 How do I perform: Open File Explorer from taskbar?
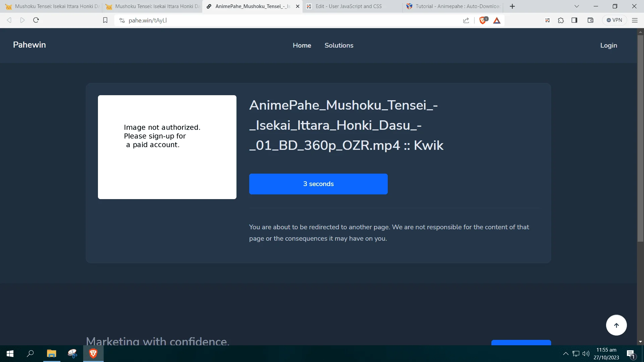coord(51,354)
